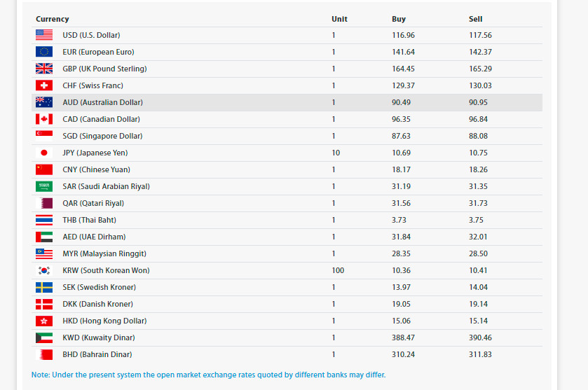Click the open market exchange rates note
The width and height of the screenshot is (588, 390).
click(209, 375)
